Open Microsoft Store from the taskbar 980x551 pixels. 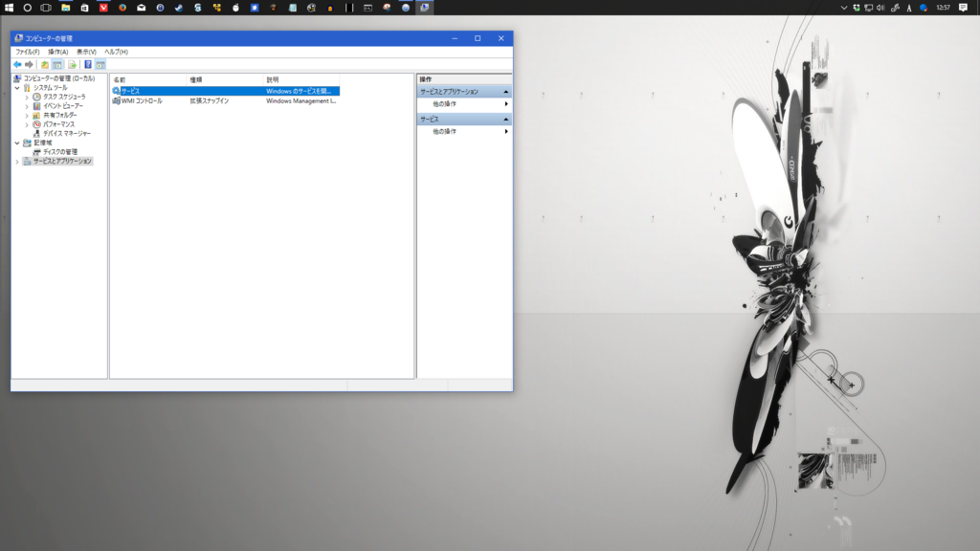[x=84, y=8]
